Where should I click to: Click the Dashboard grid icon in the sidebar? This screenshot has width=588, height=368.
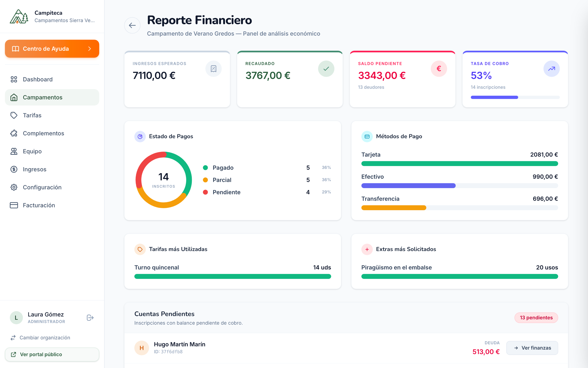14,79
